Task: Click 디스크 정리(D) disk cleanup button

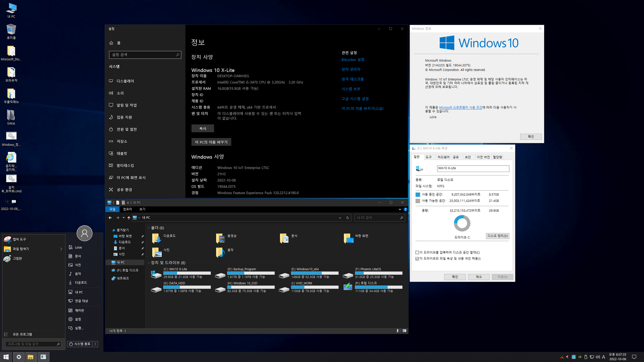Action: pos(498,236)
